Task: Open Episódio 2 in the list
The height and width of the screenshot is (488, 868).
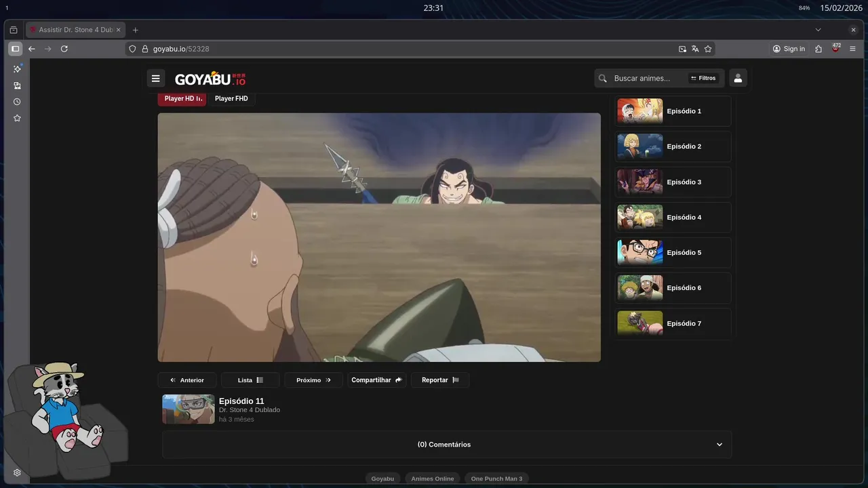Action: (x=673, y=146)
